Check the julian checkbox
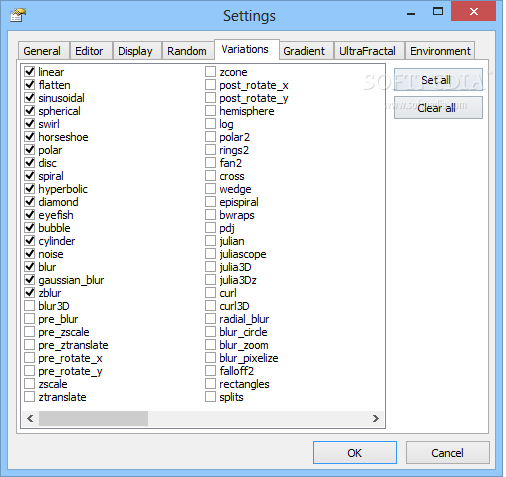This screenshot has width=506, height=477. click(210, 240)
